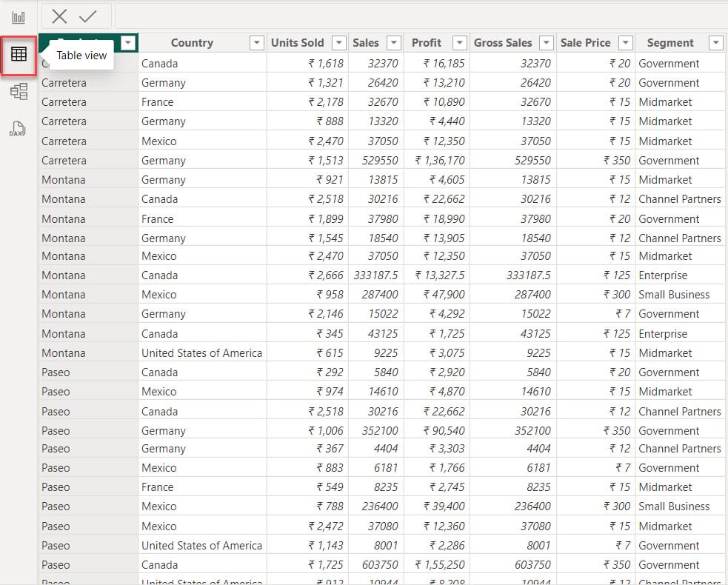The width and height of the screenshot is (728, 585).
Task: Click Profit cell ₹ 1,55,250
Action: [439, 564]
